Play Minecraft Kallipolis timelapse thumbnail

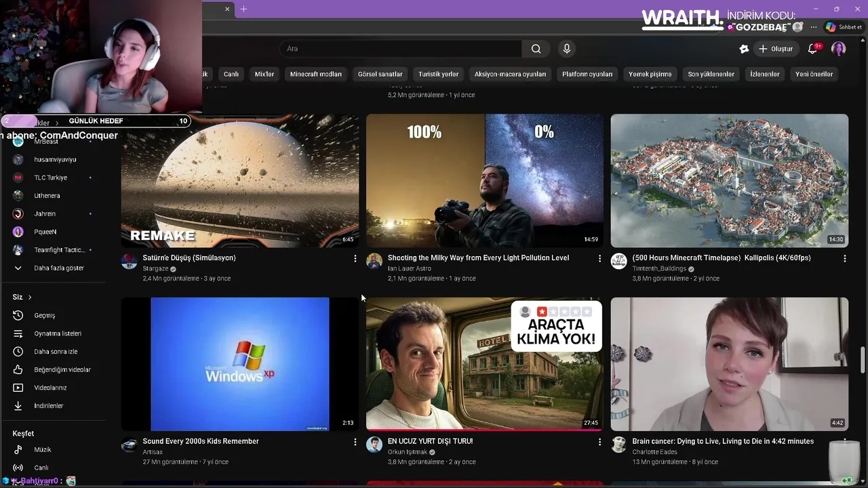pyautogui.click(x=730, y=180)
